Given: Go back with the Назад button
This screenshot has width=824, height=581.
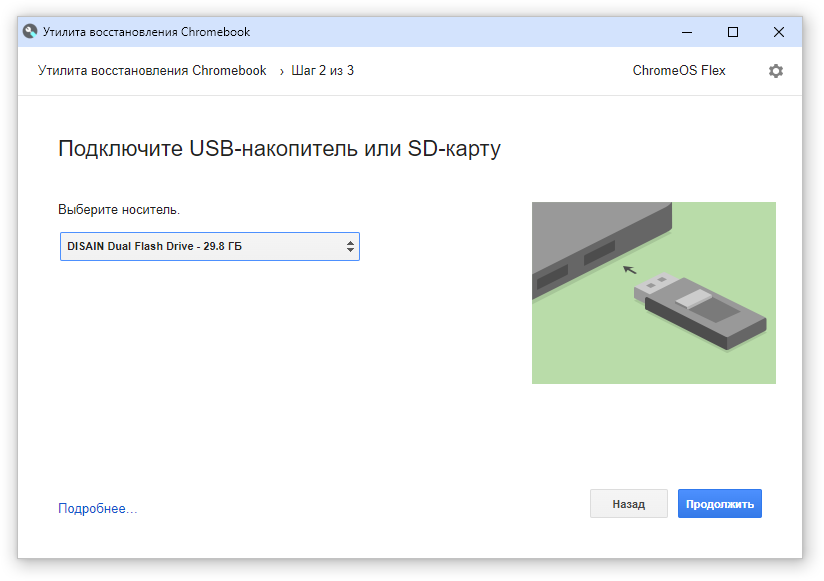Looking at the screenshot, I should point(629,504).
